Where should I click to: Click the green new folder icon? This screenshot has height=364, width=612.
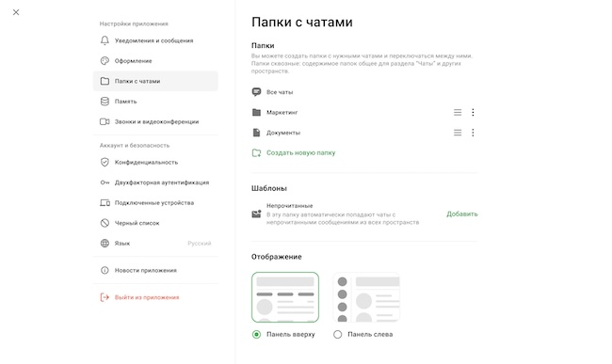point(256,152)
